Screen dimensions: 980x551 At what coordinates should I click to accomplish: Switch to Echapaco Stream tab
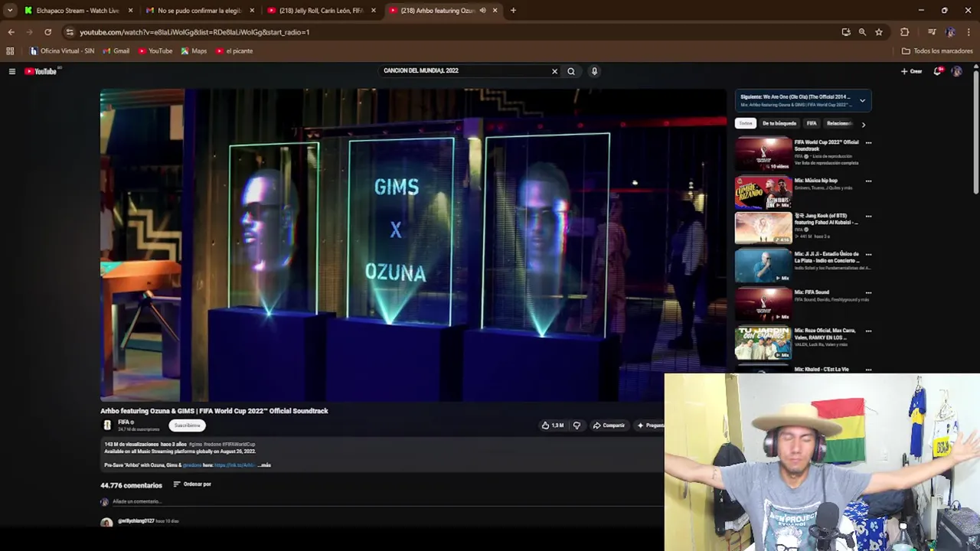[77, 11]
